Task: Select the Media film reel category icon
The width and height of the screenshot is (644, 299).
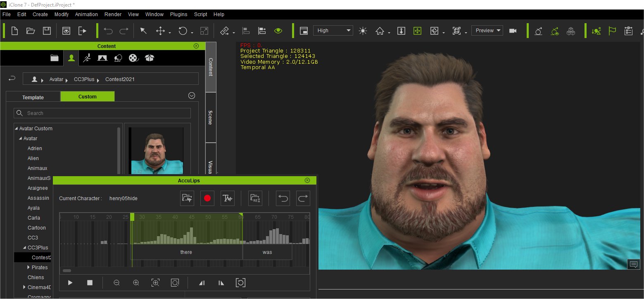Action: pyautogui.click(x=133, y=58)
